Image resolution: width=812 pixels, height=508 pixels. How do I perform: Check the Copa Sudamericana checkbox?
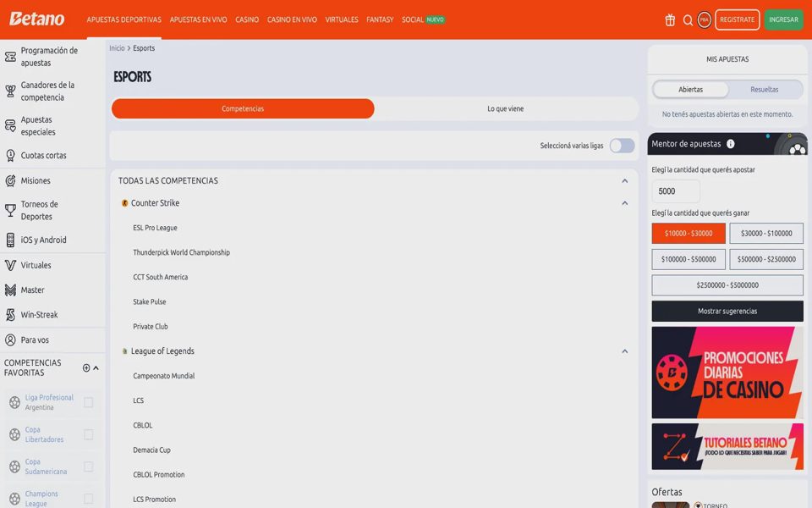coord(89,467)
